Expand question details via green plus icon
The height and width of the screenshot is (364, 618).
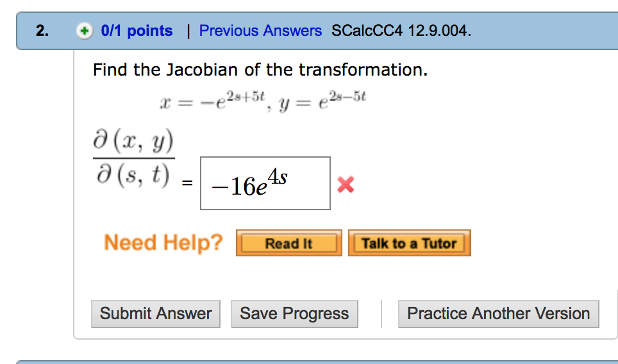click(x=85, y=30)
